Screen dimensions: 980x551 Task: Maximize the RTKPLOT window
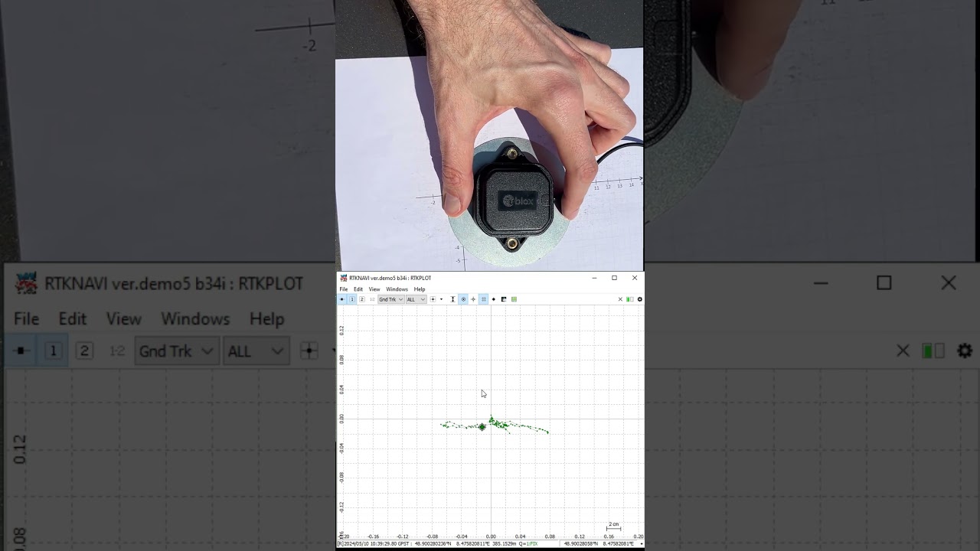(x=614, y=278)
